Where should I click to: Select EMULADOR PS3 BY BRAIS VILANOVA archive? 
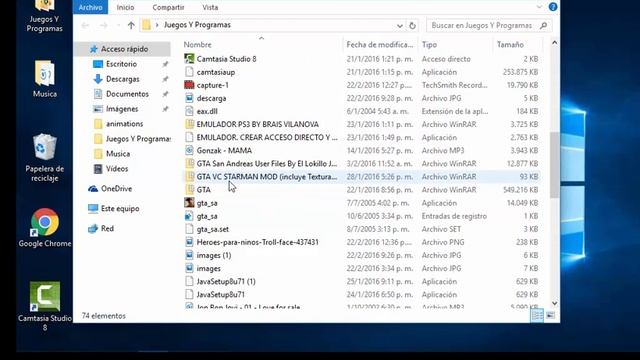point(258,124)
